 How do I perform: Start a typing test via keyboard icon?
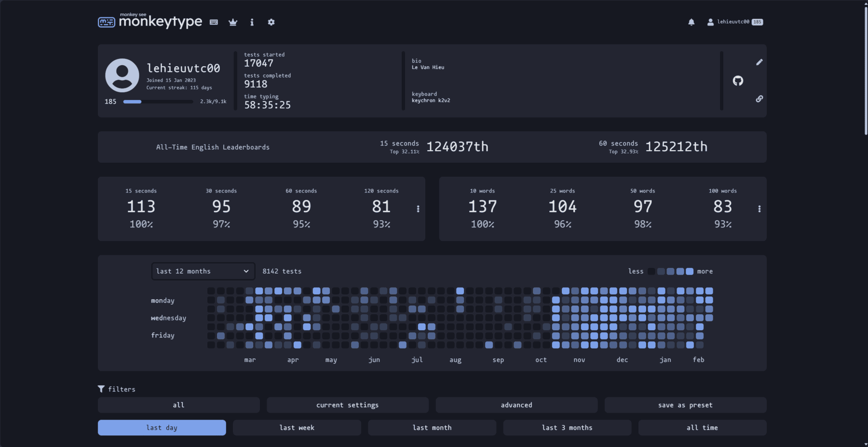coord(214,22)
